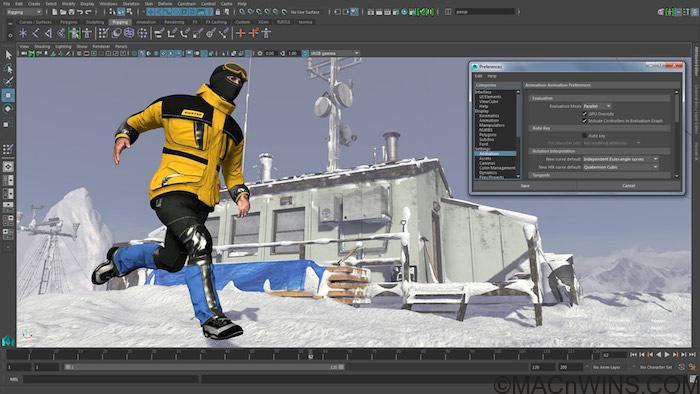Click the Create IK Handle triangle icon
The width and height of the screenshot is (700, 394).
tap(48, 33)
